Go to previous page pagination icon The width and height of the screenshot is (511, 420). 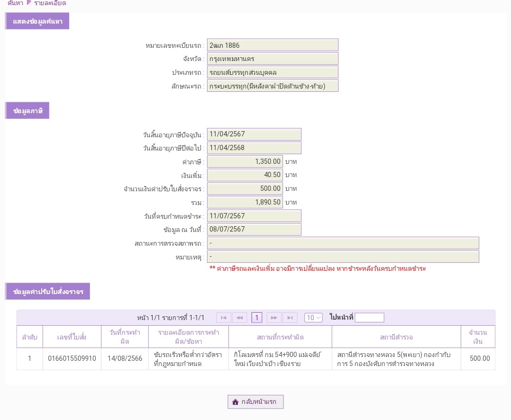tap(239, 317)
